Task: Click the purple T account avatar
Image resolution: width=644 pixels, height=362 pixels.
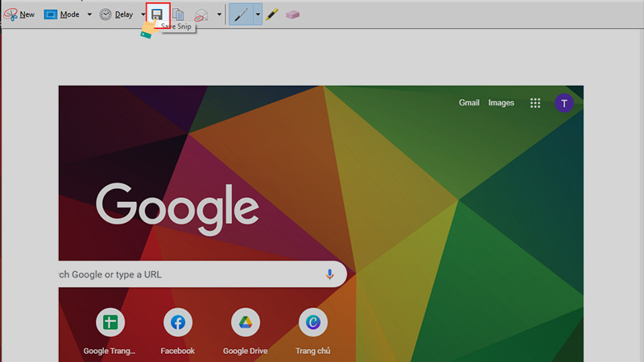Action: click(564, 103)
